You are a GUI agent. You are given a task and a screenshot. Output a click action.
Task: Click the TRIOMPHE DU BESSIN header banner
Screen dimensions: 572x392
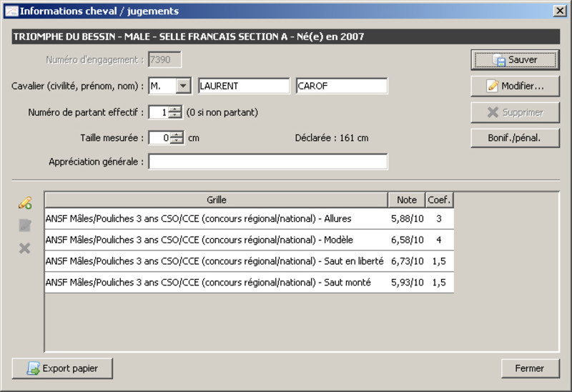(285, 36)
